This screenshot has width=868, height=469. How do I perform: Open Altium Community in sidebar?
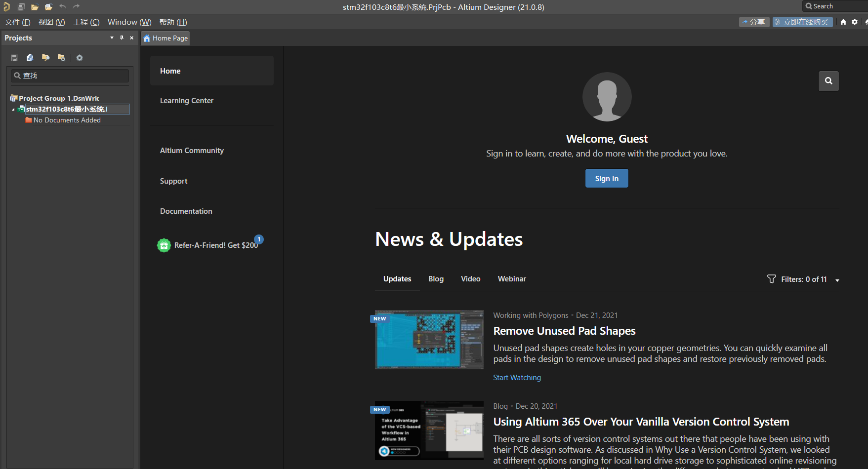click(192, 151)
